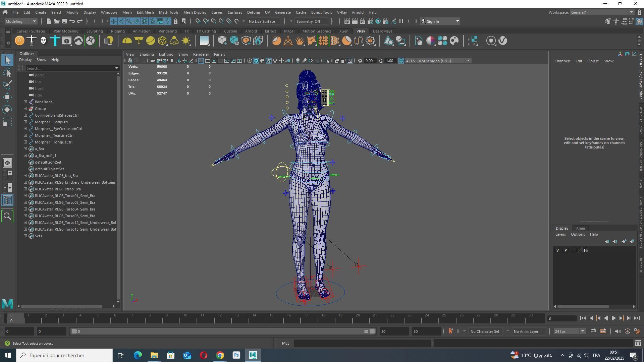Image resolution: width=644 pixels, height=362 pixels.
Task: Click the Outliner horizontal scrollbar
Action: [x=62, y=306]
